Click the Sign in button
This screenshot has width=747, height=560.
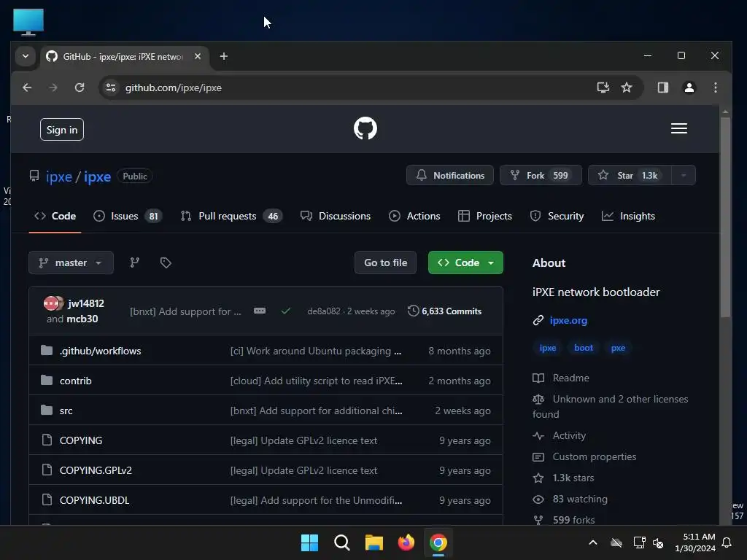pos(62,130)
